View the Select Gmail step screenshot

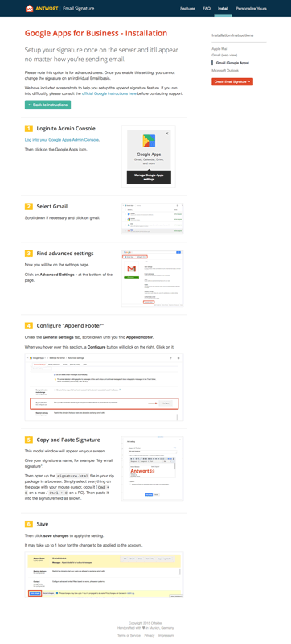click(x=153, y=218)
